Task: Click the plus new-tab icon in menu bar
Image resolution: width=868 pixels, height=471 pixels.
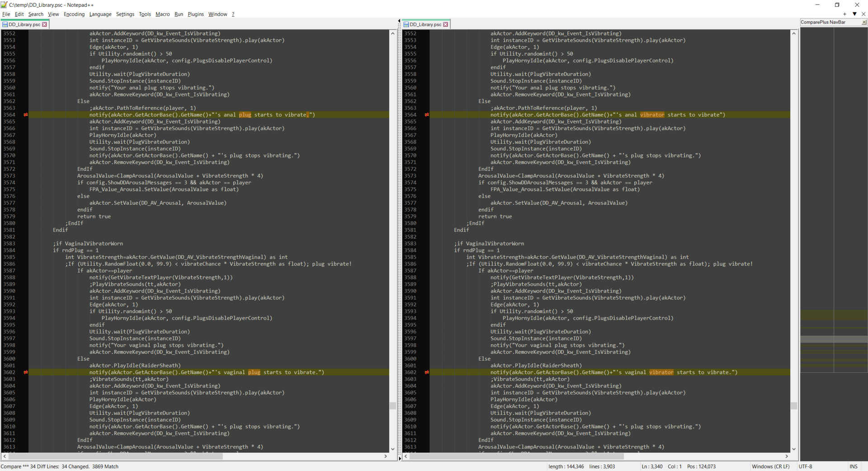Action: pyautogui.click(x=844, y=14)
